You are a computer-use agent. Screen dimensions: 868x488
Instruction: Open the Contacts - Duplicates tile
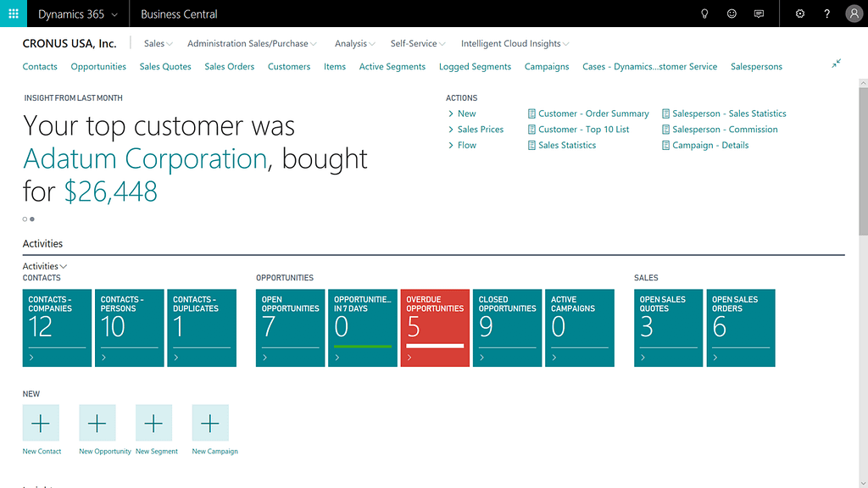tap(202, 328)
